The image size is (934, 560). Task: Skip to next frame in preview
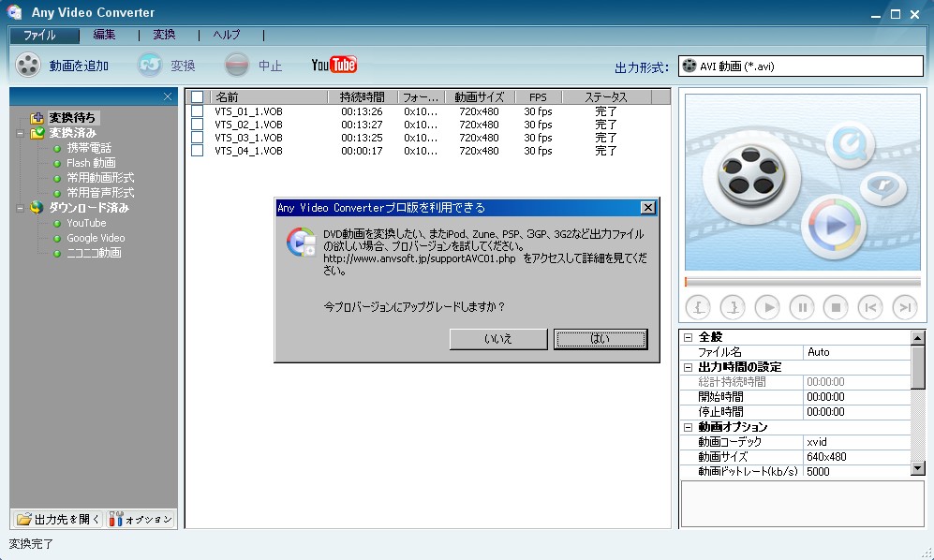coord(905,307)
